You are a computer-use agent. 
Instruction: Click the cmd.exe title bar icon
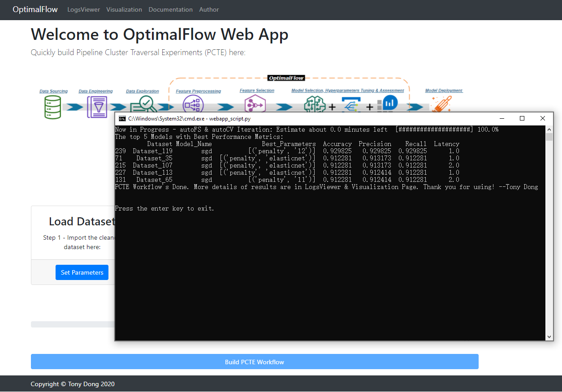pos(122,119)
